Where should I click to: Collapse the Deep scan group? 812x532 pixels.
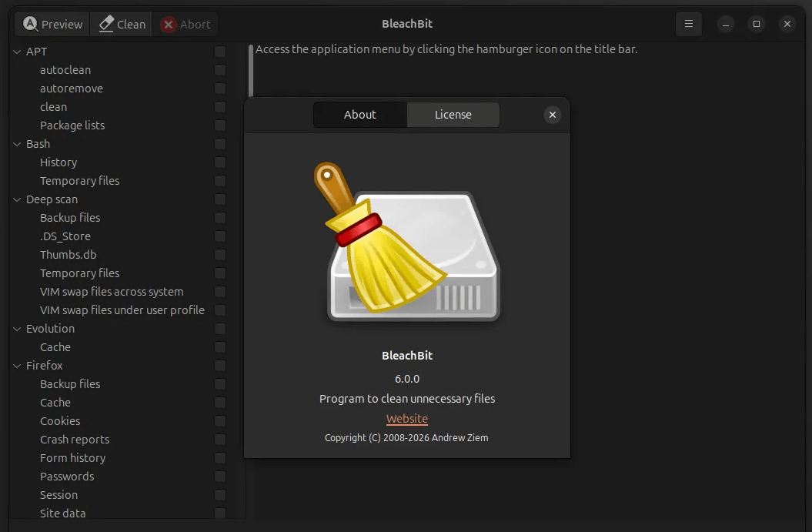[18, 199]
